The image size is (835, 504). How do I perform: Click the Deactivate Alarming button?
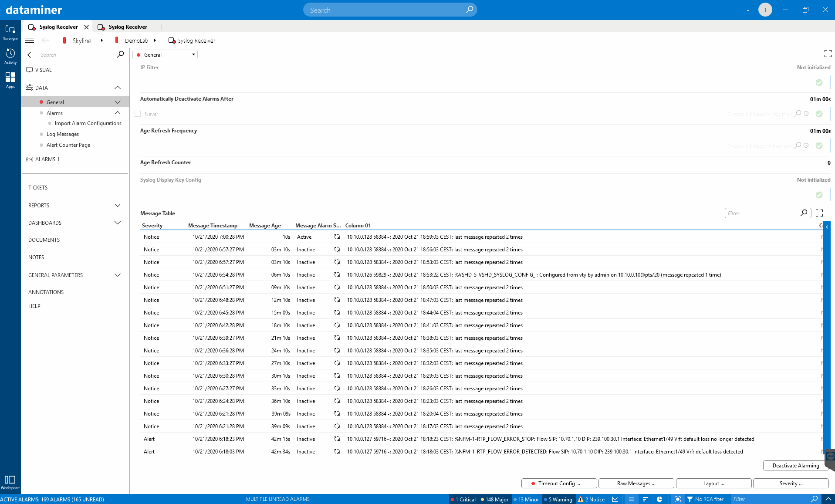[x=795, y=465]
